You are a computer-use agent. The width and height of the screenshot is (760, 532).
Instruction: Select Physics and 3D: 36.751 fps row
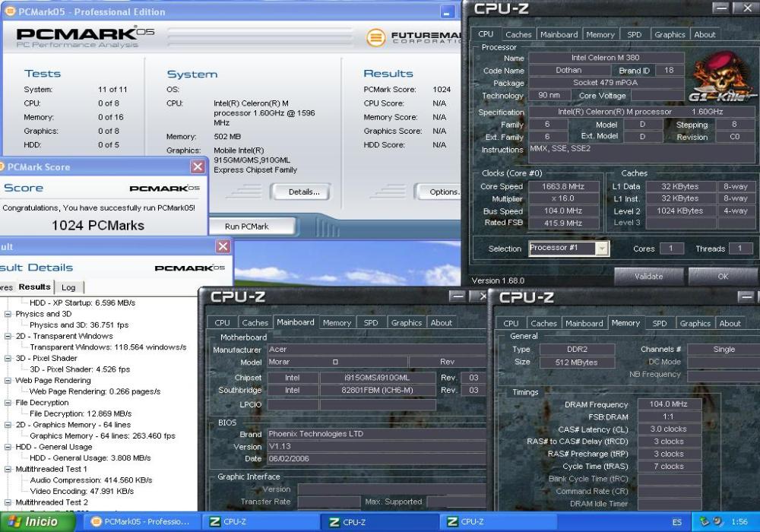pyautogui.click(x=79, y=325)
